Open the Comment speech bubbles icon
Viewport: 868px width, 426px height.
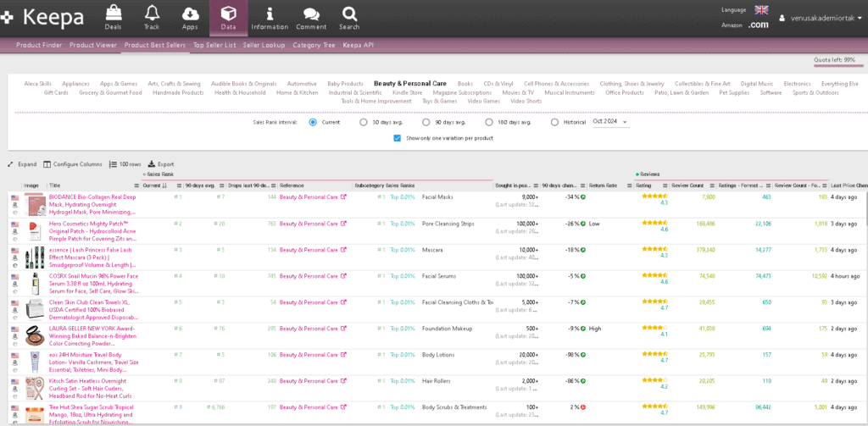click(x=311, y=14)
